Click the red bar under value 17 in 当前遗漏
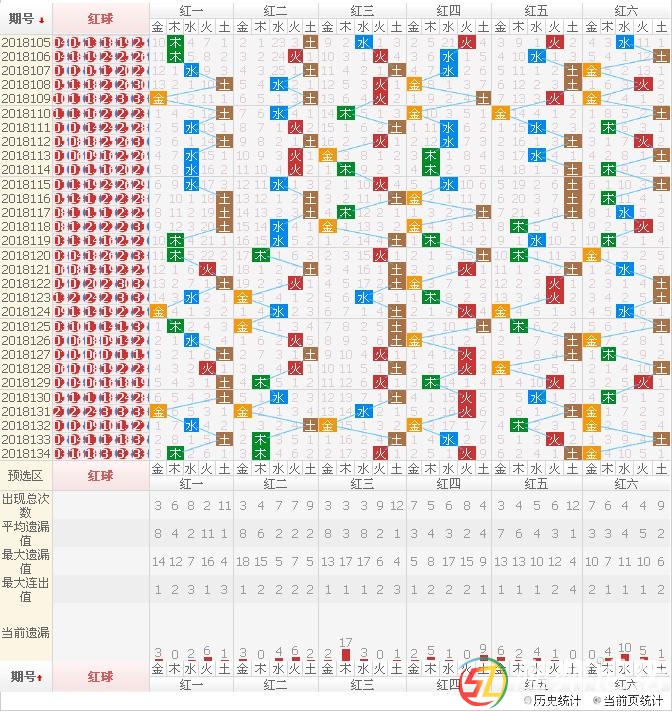The height and width of the screenshot is (715, 672). [x=346, y=655]
